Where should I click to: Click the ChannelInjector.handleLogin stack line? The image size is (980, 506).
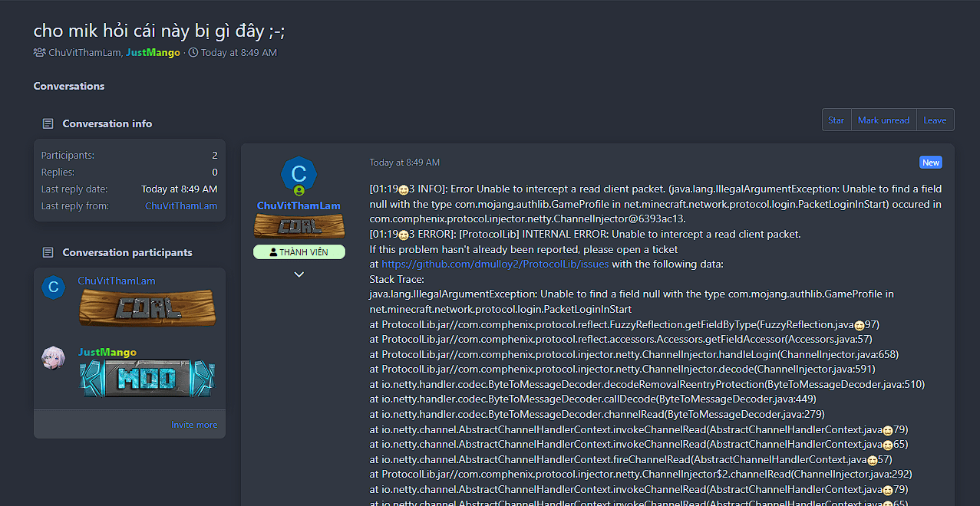point(634,354)
